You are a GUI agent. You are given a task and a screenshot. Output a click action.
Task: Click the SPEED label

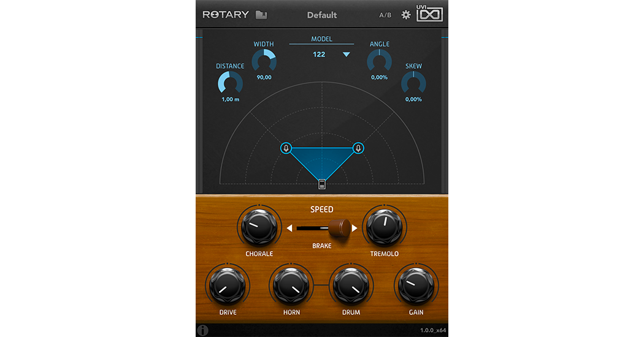click(x=322, y=210)
